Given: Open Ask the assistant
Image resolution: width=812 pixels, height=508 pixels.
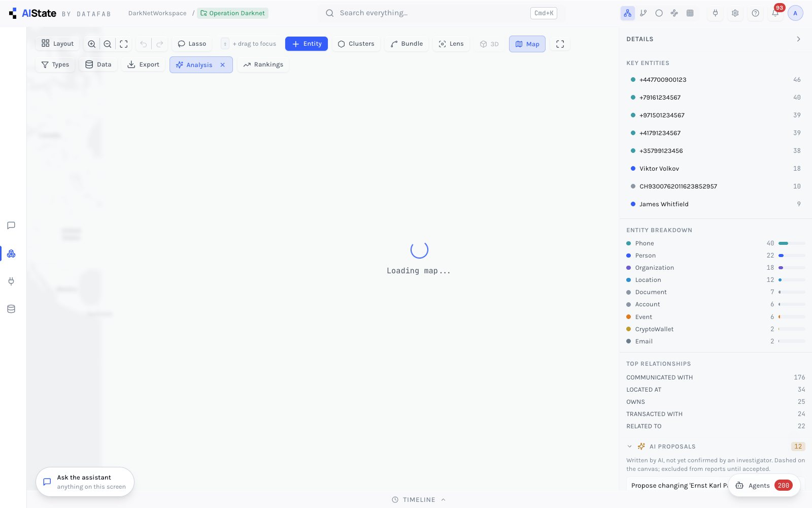Looking at the screenshot, I should (85, 482).
